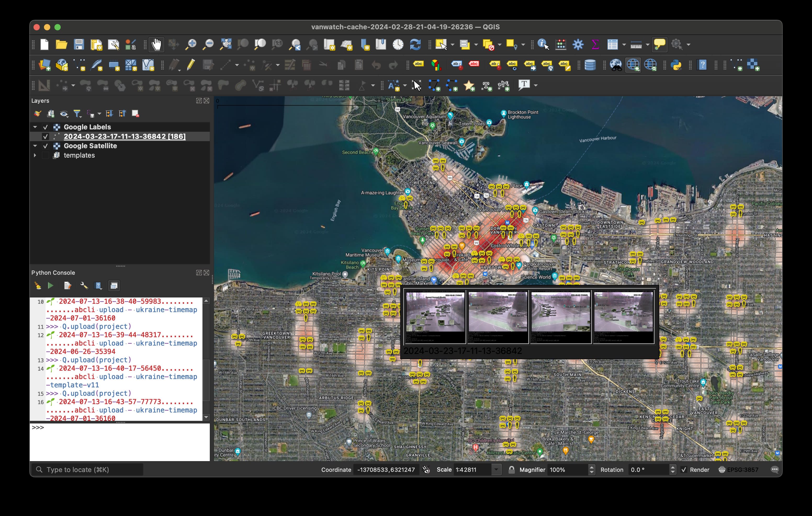812x516 pixels.
Task: Uncheck the Google Satellite layer checkbox
Action: tap(46, 146)
